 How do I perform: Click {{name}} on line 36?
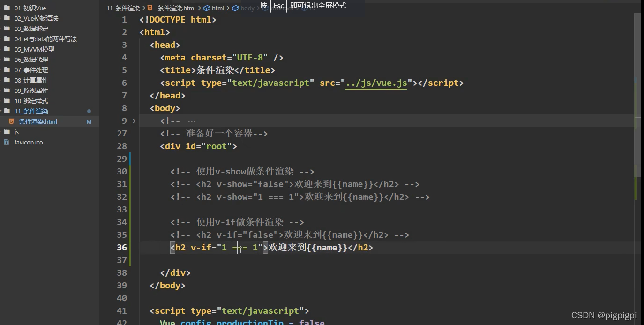pos(327,247)
